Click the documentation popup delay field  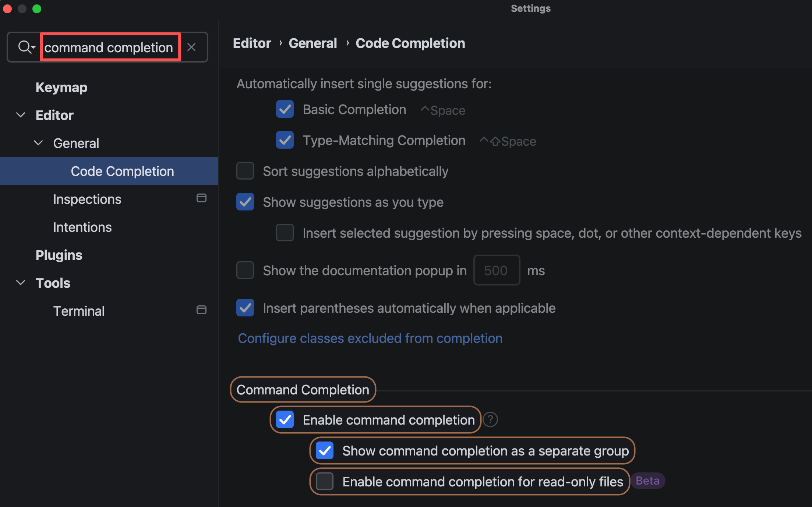point(496,270)
